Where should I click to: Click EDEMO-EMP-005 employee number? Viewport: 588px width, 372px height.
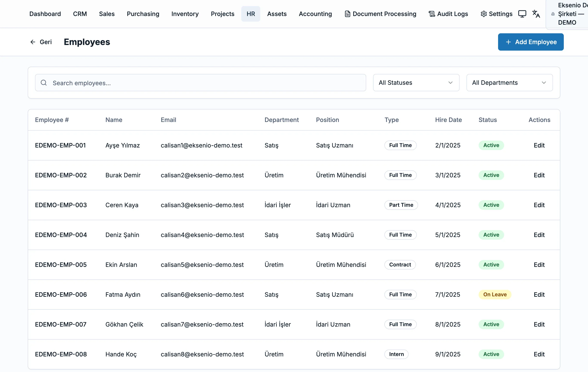pyautogui.click(x=61, y=265)
